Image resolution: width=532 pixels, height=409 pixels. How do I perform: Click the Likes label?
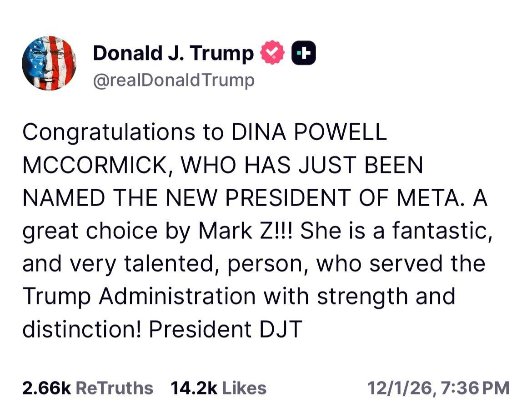click(244, 388)
